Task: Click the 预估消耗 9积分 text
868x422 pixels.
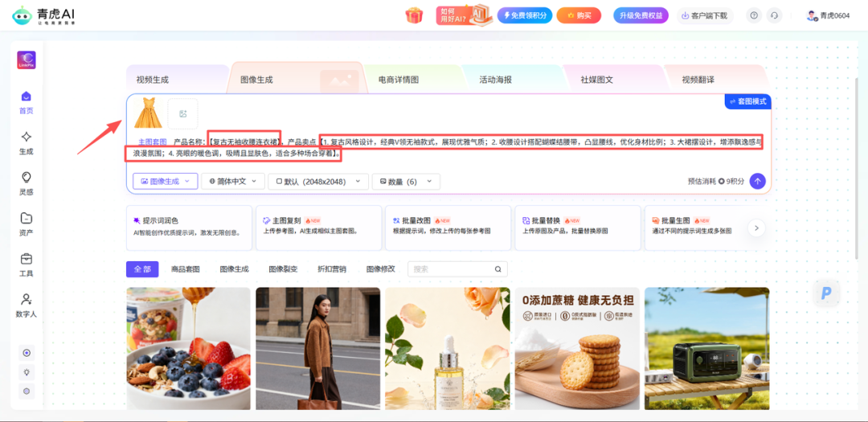Action: pyautogui.click(x=716, y=181)
